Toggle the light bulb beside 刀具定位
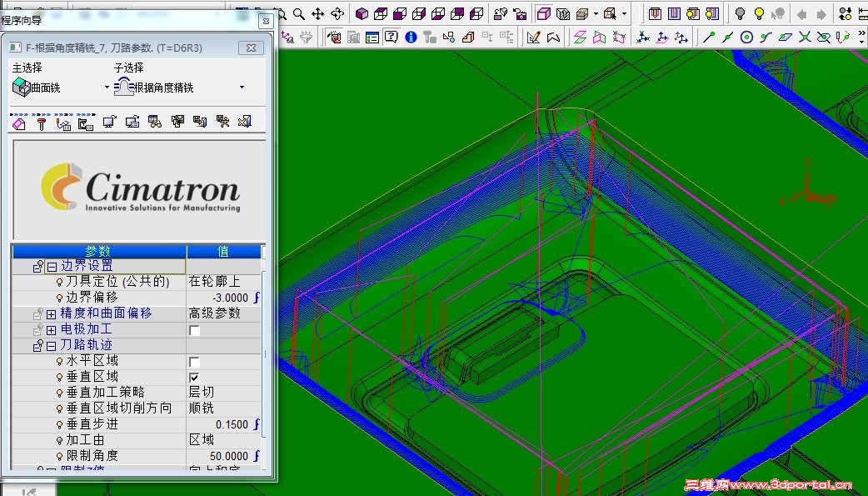 60,283
